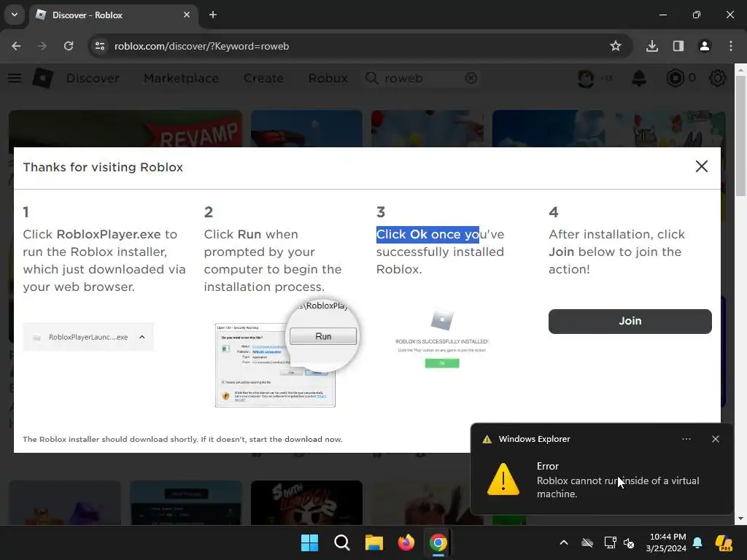The image size is (747, 560).
Task: Click the Chrome forward arrow
Action: [42, 46]
